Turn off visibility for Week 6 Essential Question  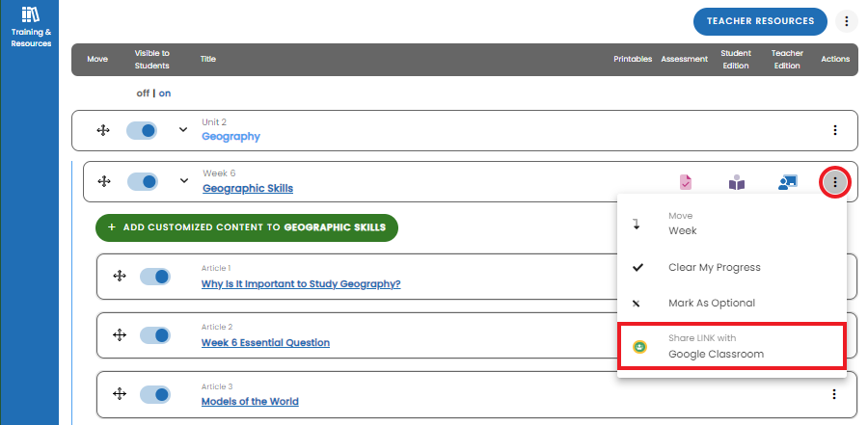[155, 335]
